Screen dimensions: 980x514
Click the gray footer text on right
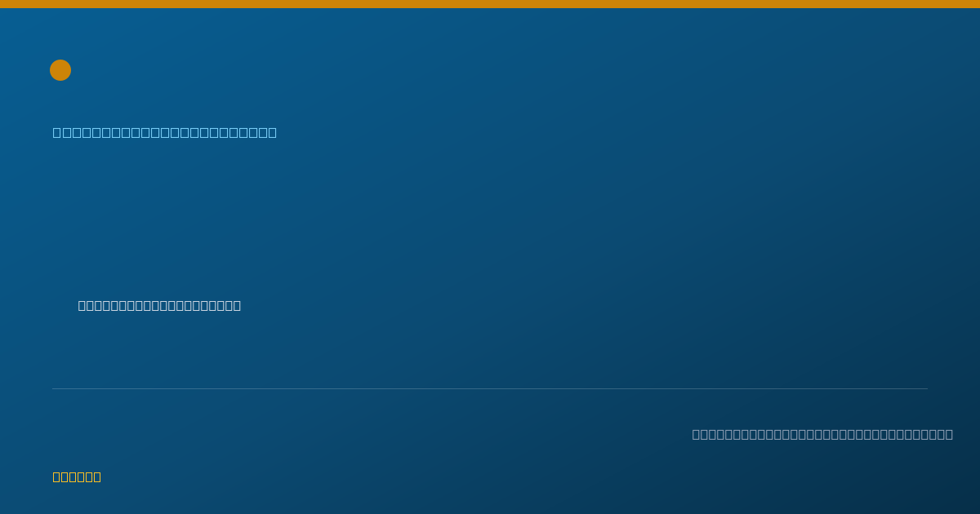point(822,434)
